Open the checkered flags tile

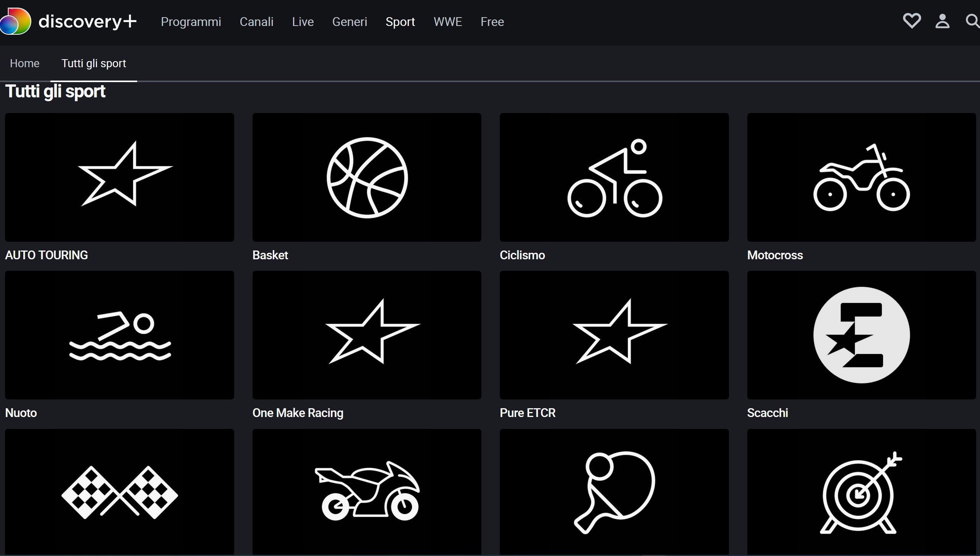point(119,492)
